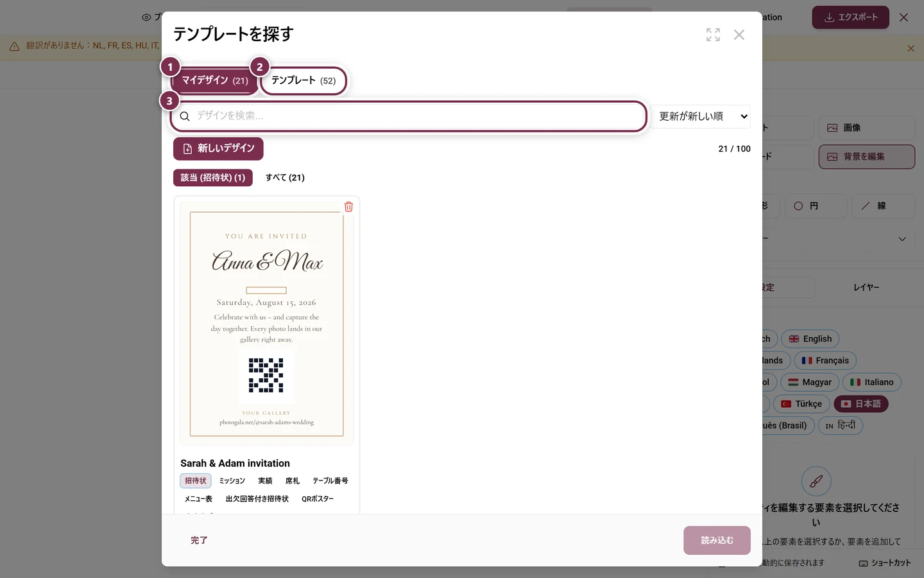Click the 読み込む load button
Image resolution: width=924 pixels, height=578 pixels.
717,541
